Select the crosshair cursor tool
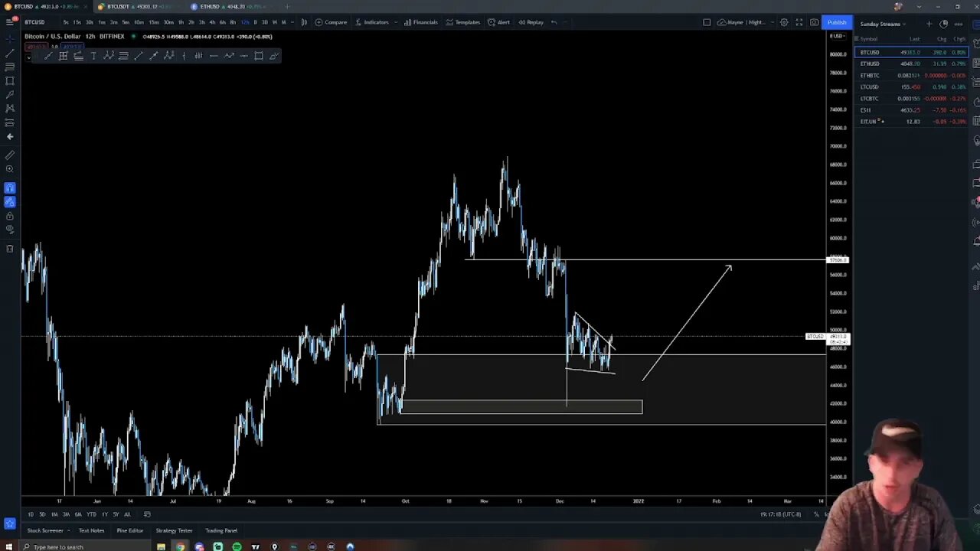Image resolution: width=980 pixels, height=551 pixels. 10,39
